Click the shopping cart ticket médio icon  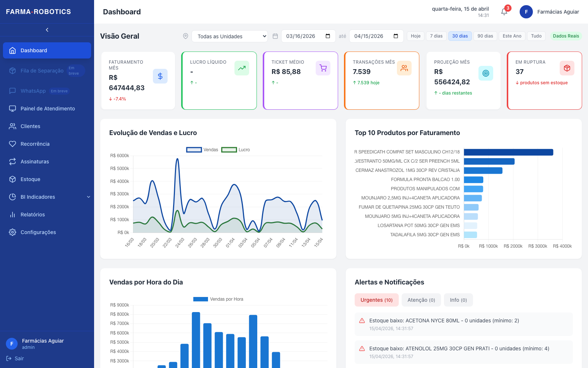323,68
